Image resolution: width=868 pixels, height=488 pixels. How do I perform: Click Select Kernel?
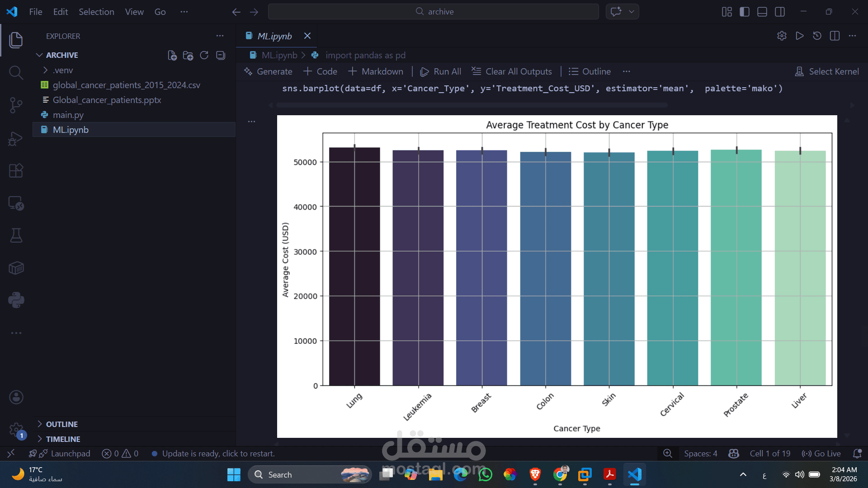827,71
